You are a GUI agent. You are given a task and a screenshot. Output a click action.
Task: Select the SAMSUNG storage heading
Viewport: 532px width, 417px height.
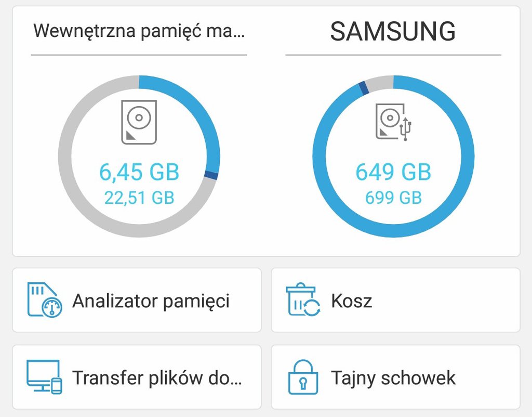pos(393,31)
